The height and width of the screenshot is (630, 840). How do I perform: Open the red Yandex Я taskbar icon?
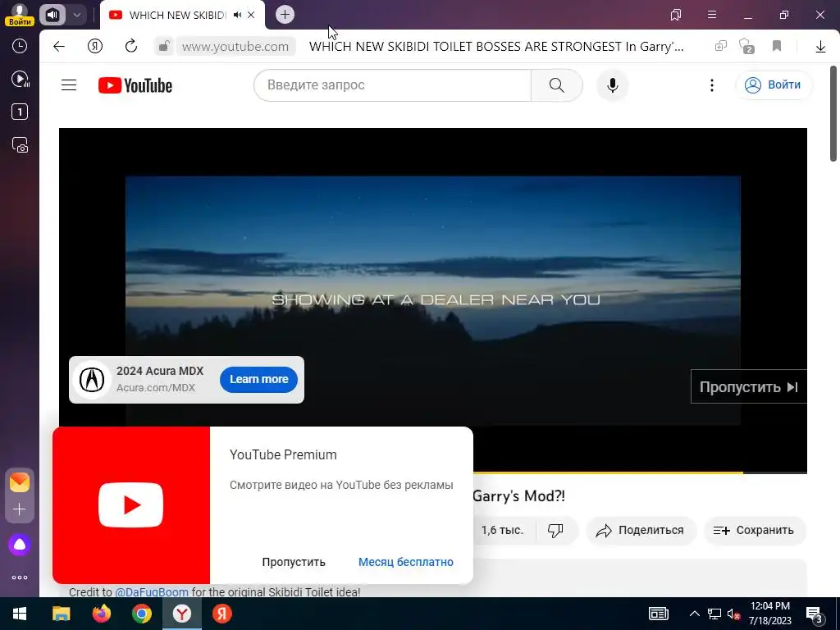pyautogui.click(x=221, y=614)
